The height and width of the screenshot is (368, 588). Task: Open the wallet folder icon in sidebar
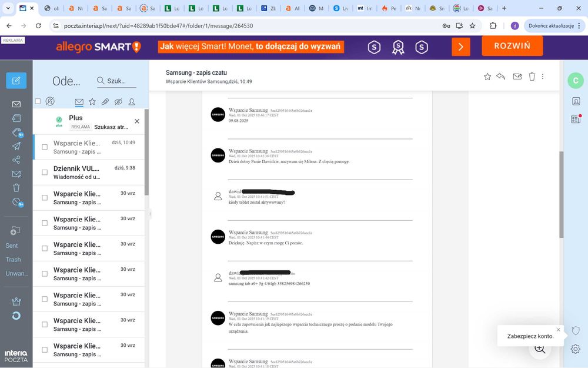(16, 118)
